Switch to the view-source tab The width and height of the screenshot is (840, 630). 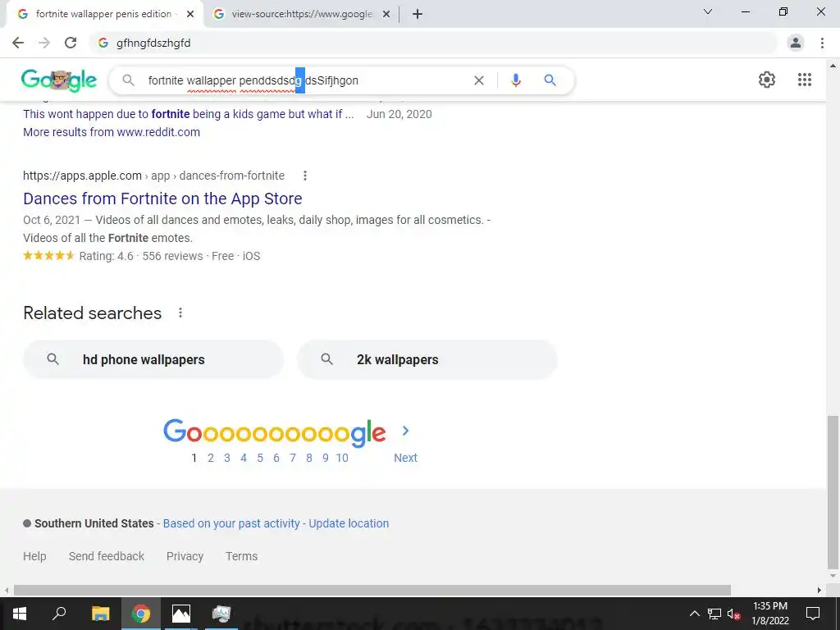click(302, 14)
